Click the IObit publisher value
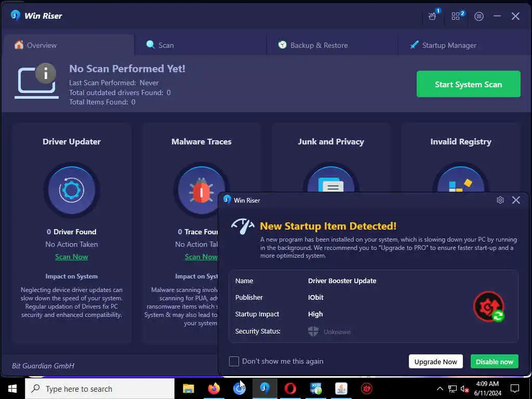Viewport: 532px width, 399px height. point(315,297)
